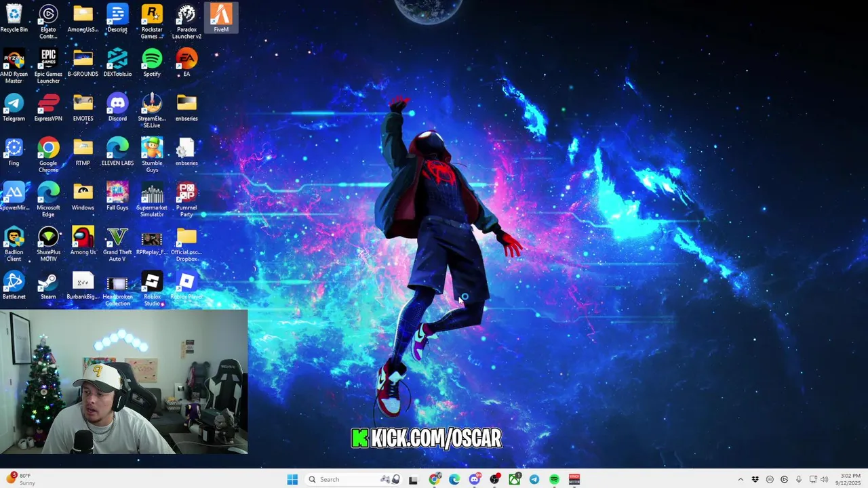Open Official.osc... Dropbox folder shortcut
Screen dimensions: 868x488
pos(186,245)
